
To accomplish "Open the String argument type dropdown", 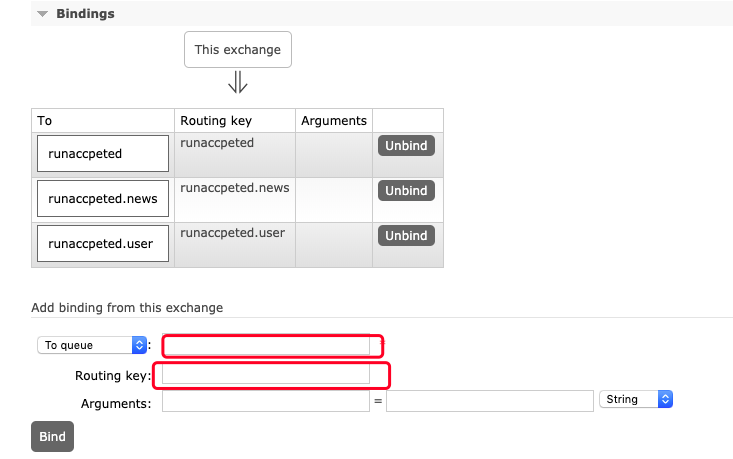I will click(636, 399).
